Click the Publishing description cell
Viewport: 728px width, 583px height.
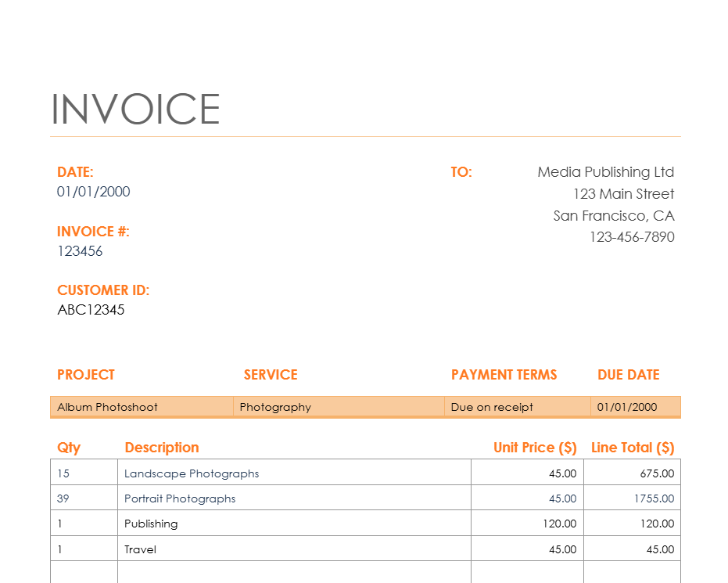[294, 523]
